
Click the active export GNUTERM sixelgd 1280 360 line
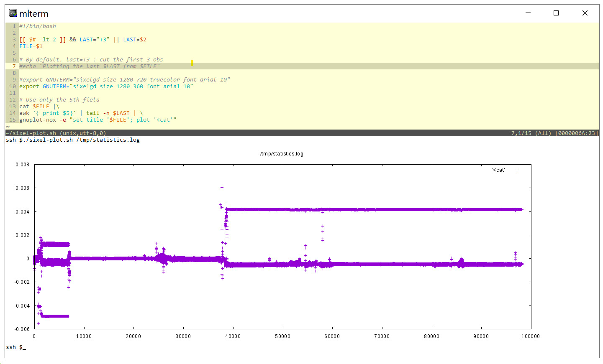106,87
